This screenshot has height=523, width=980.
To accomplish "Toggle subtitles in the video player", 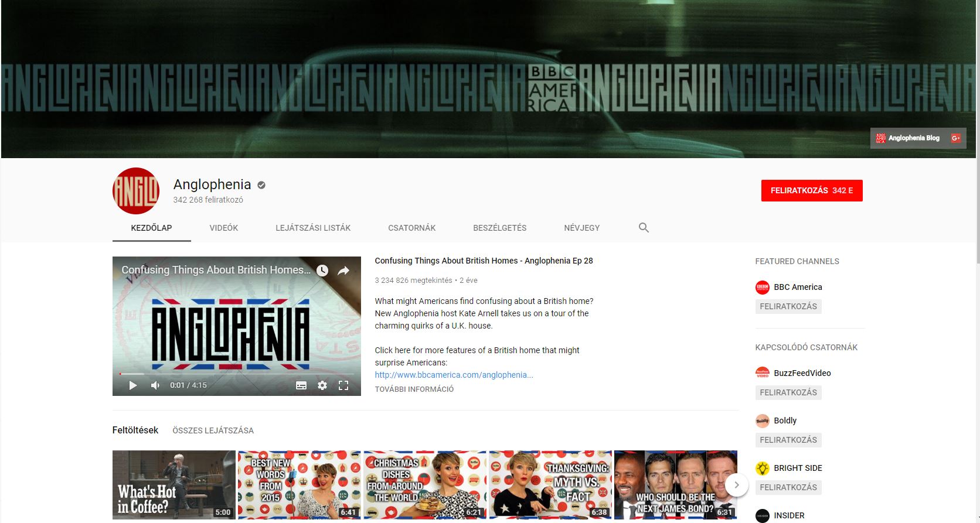I will (x=301, y=385).
